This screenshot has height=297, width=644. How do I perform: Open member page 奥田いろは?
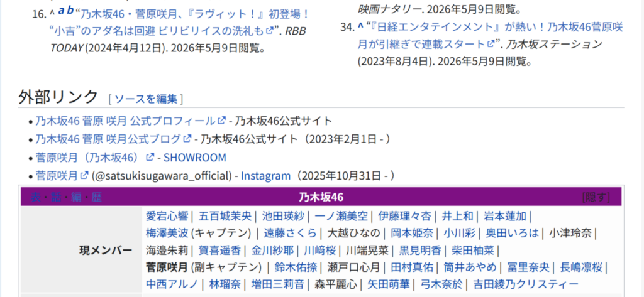[512, 234]
